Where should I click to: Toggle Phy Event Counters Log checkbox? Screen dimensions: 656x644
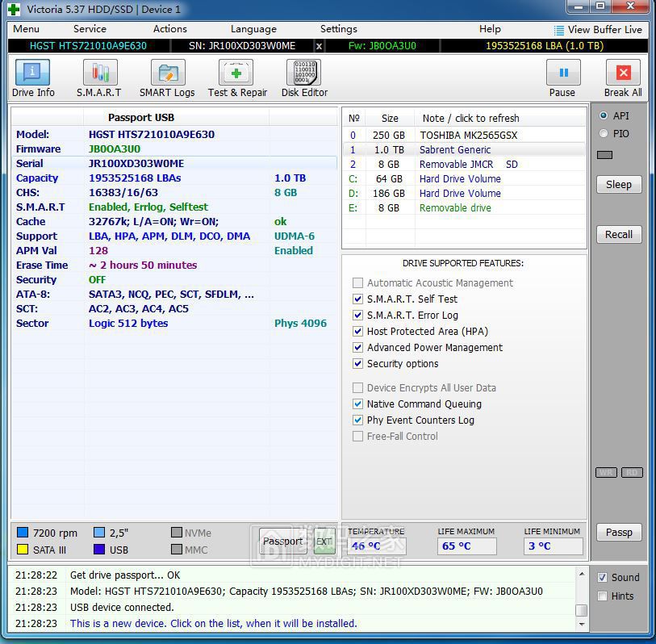[357, 420]
